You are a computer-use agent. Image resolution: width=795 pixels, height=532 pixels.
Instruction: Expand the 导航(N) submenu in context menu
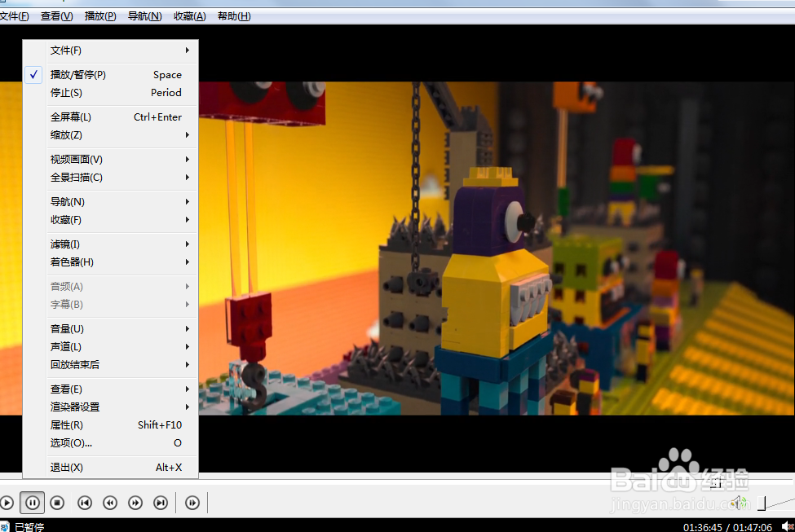(111, 202)
